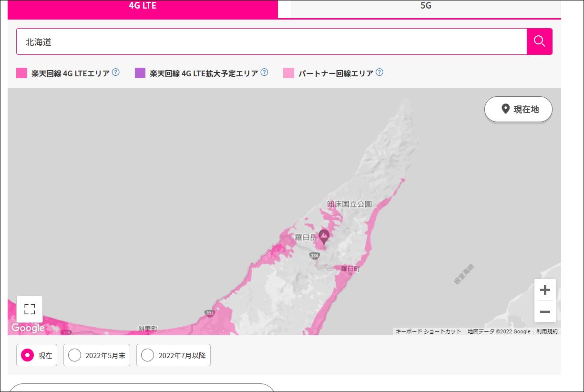Open the 利用規約 terms link
This screenshot has height=392, width=584.
tap(547, 331)
